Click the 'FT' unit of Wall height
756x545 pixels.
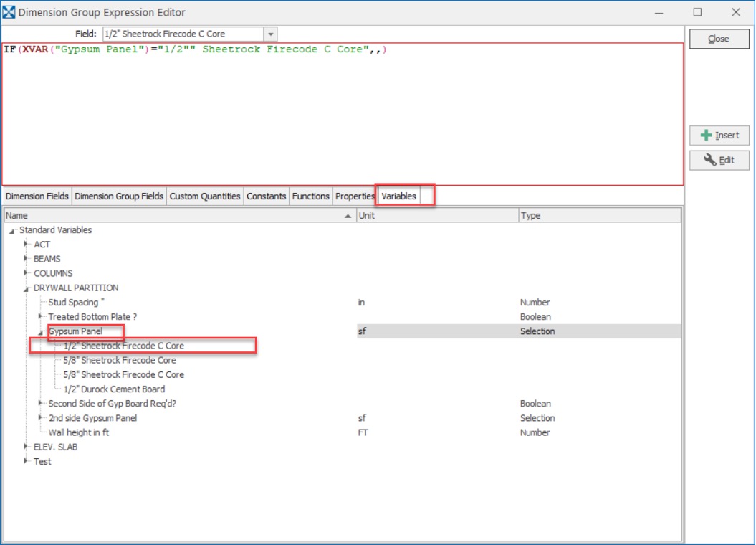[x=363, y=432]
